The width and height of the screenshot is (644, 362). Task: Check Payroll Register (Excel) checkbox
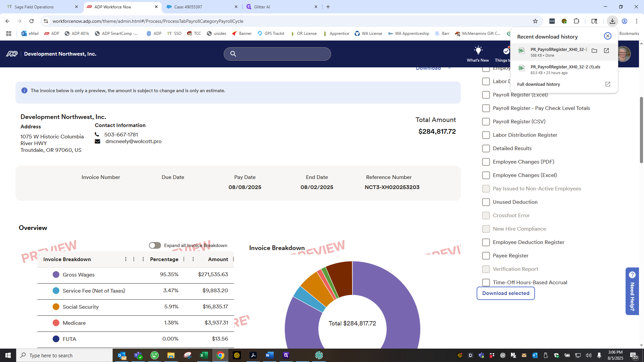tap(486, 95)
